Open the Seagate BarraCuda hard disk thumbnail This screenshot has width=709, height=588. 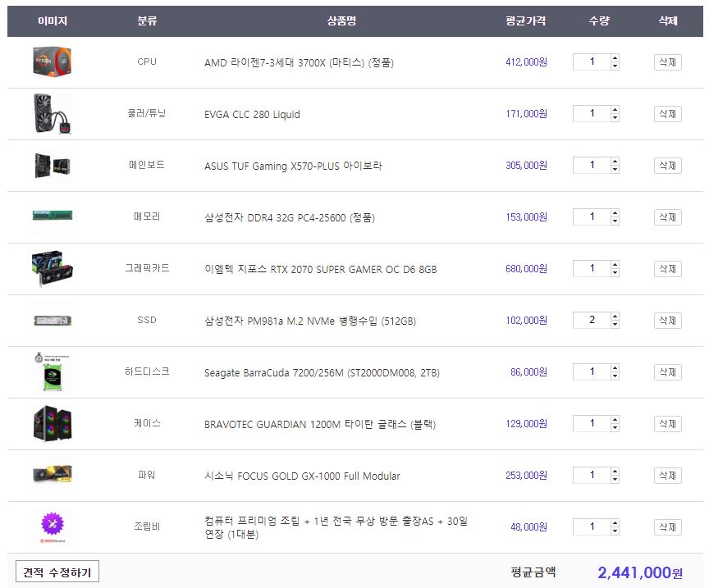coord(53,371)
